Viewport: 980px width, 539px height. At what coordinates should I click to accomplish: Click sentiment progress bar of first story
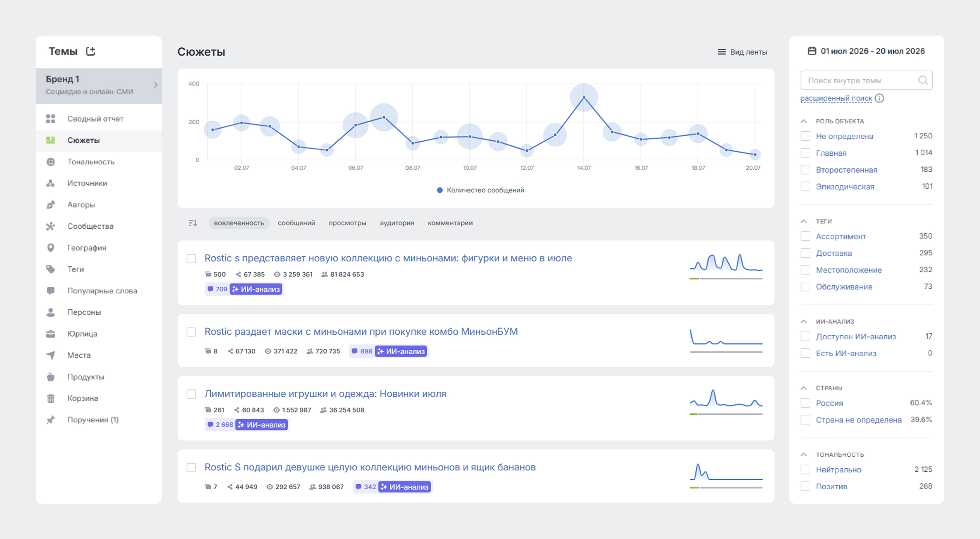(726, 279)
